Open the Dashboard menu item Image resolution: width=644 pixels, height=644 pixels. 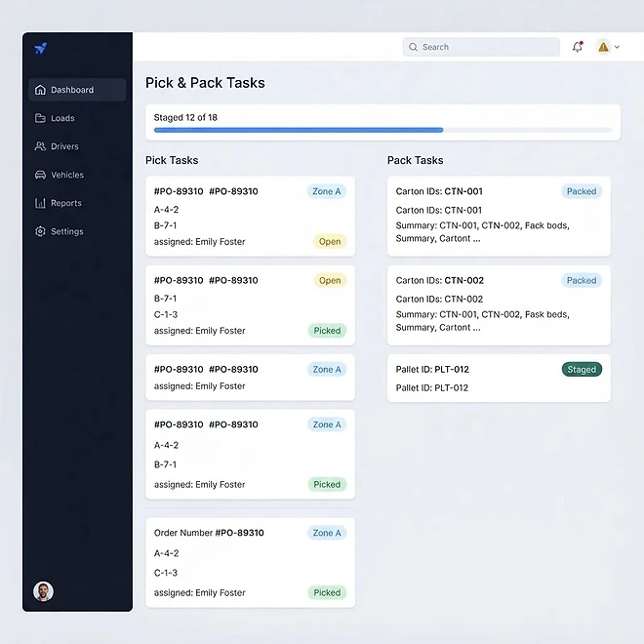click(x=77, y=90)
